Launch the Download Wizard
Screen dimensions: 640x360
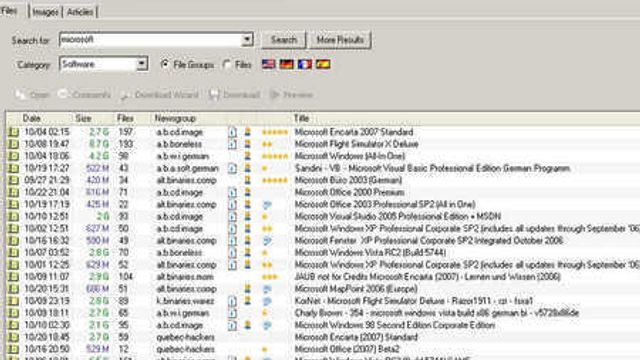pyautogui.click(x=160, y=95)
